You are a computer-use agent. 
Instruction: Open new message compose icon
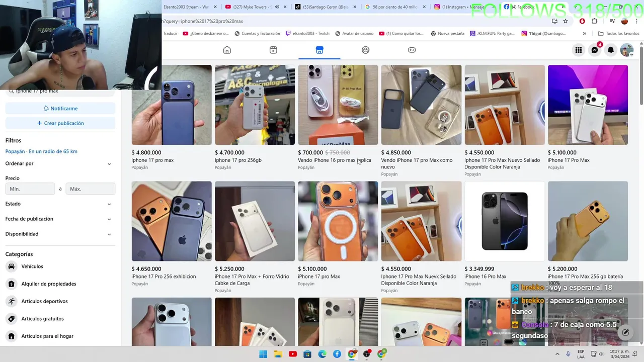tap(625, 332)
